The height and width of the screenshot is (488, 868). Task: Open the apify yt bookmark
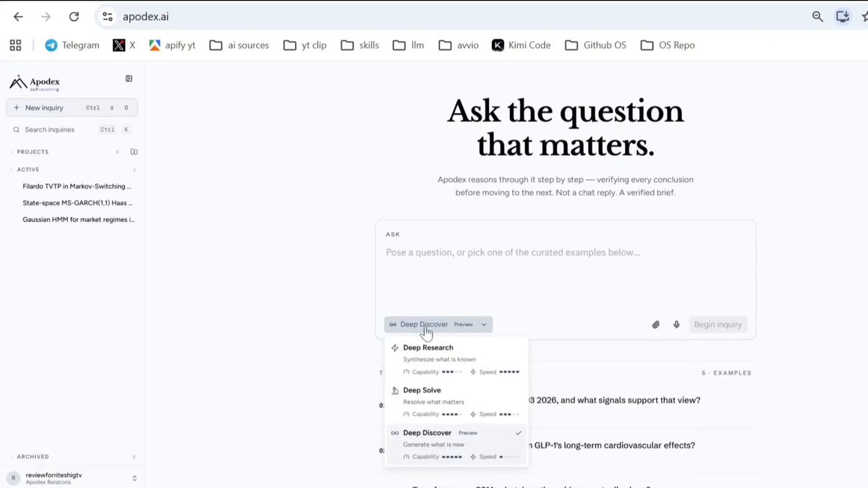pyautogui.click(x=172, y=45)
